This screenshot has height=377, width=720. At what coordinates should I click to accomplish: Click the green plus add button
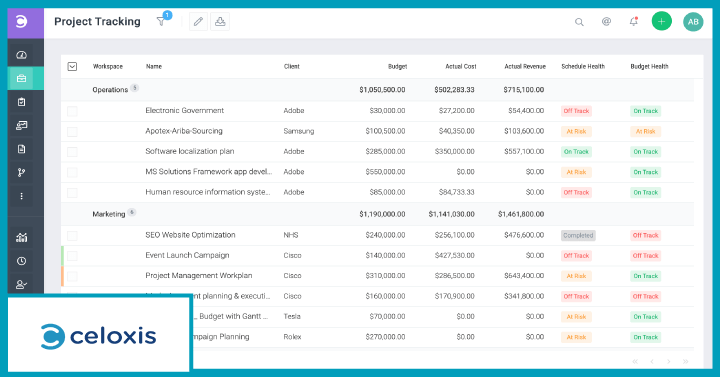pos(662,22)
